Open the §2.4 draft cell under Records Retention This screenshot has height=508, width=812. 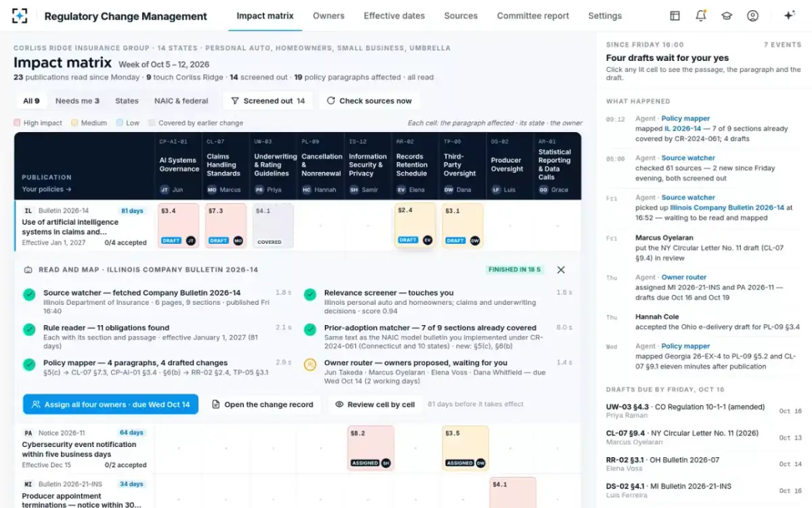coord(415,226)
